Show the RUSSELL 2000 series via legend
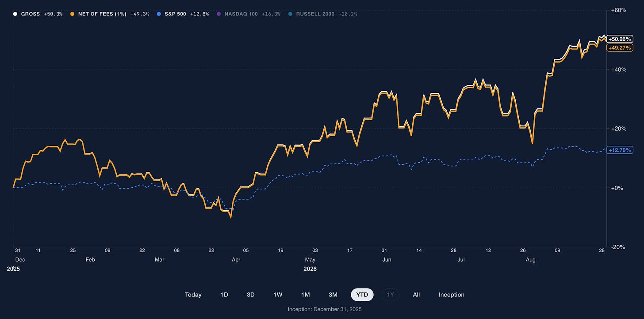This screenshot has width=644, height=319. click(322, 14)
